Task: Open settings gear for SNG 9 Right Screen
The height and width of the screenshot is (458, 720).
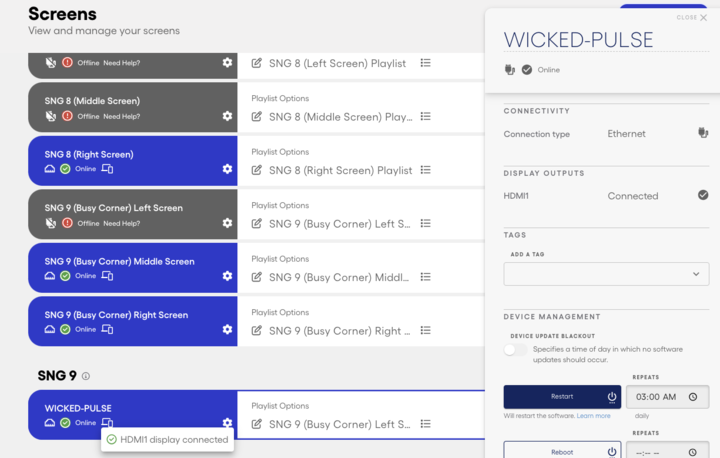Action: [x=227, y=329]
